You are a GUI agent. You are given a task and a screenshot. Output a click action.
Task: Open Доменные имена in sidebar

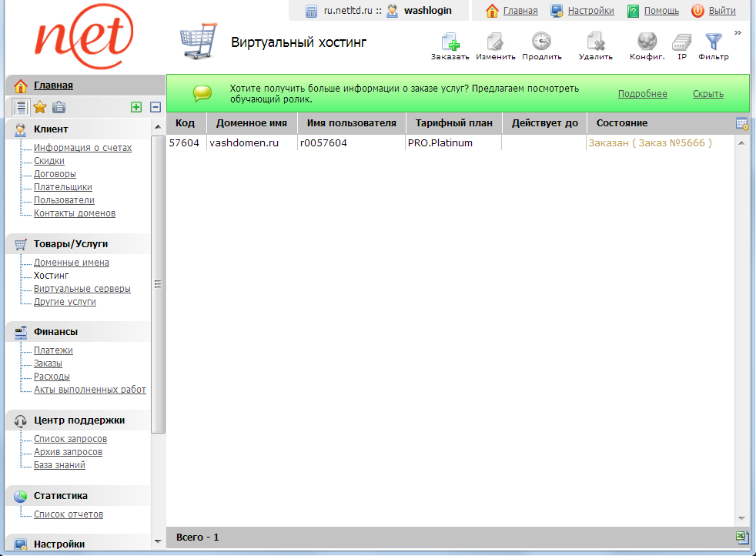(x=72, y=263)
